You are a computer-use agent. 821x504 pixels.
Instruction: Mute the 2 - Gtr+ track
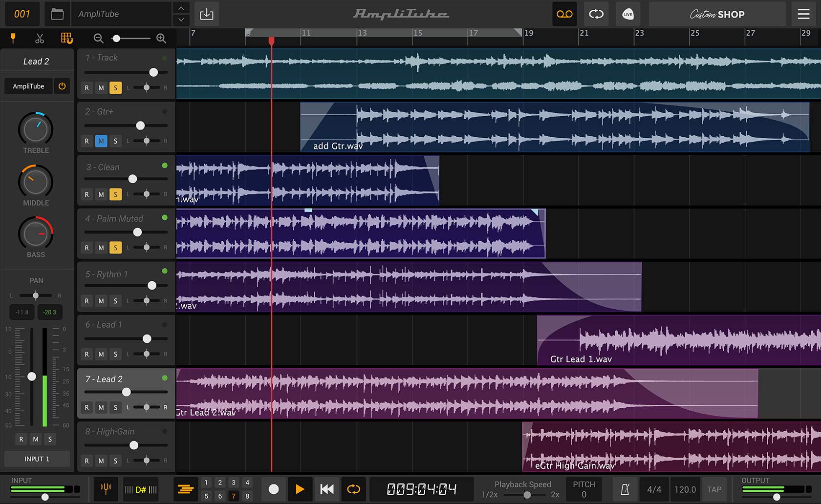coord(101,141)
